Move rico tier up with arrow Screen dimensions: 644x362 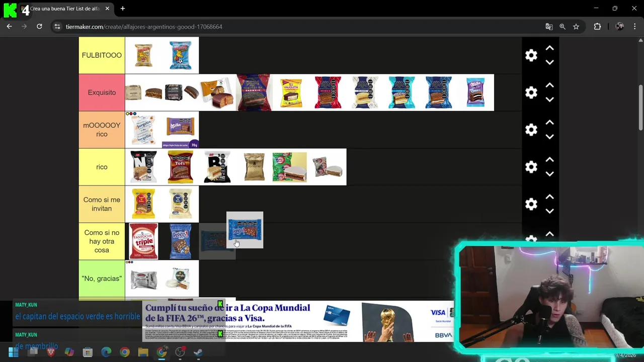tap(550, 160)
